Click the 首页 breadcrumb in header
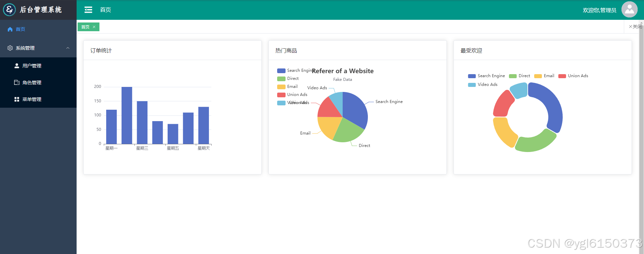This screenshot has height=254, width=644. pyautogui.click(x=105, y=10)
